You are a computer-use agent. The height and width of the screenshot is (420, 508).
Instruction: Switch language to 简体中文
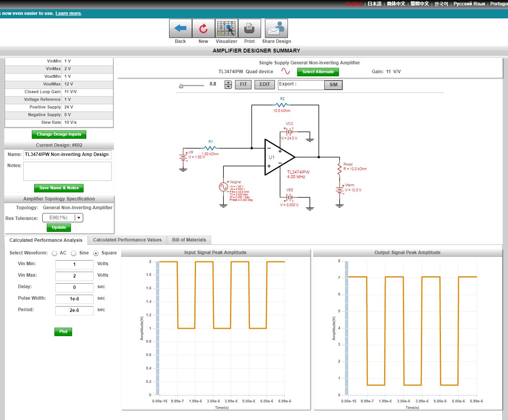point(396,4)
